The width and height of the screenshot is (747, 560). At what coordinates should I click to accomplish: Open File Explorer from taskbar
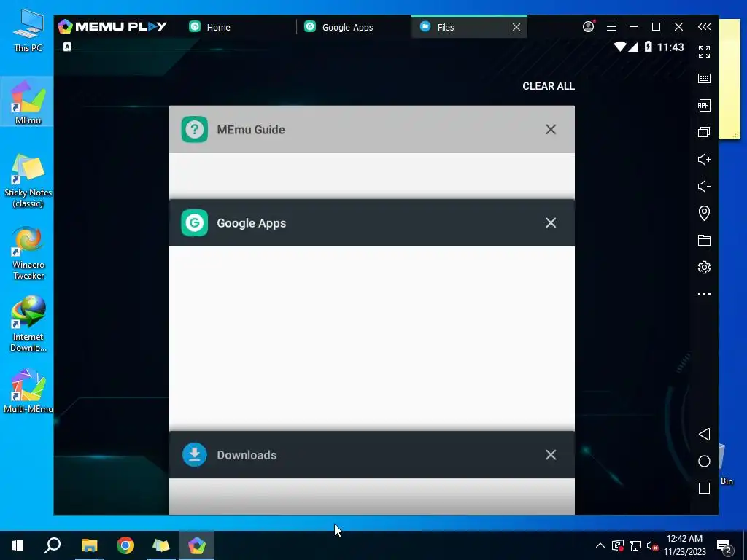pos(89,545)
